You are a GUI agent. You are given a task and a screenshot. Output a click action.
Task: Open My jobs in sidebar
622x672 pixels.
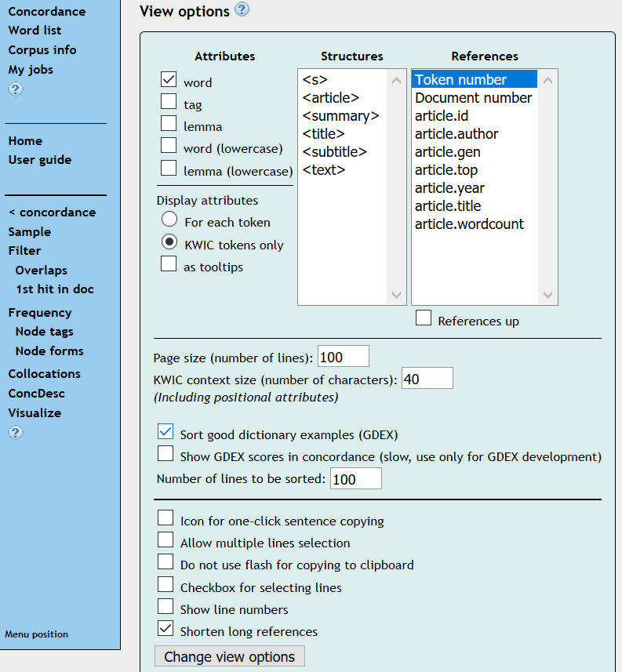(31, 70)
